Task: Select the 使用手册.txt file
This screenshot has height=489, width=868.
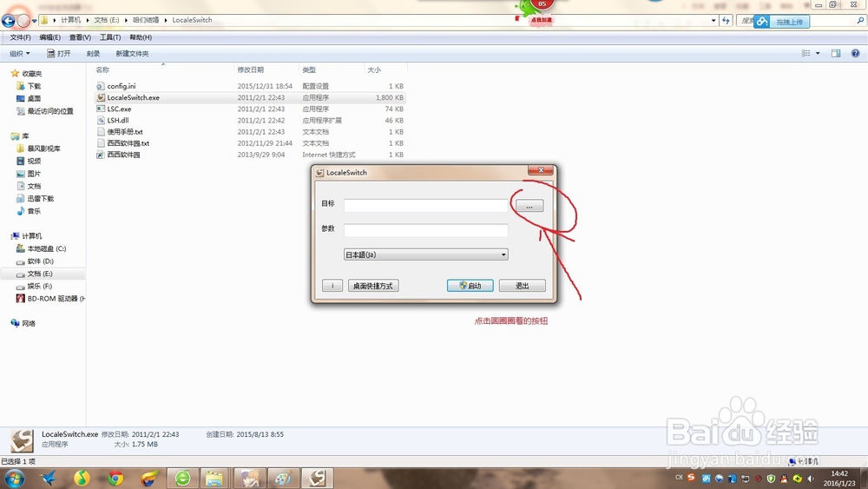Action: (x=125, y=132)
